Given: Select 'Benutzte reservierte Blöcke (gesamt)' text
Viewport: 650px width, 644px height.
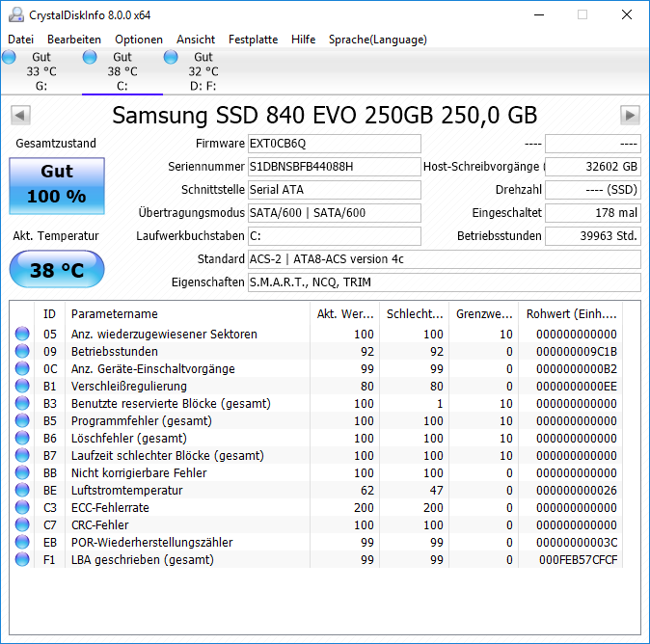Looking at the screenshot, I should click(x=171, y=404).
